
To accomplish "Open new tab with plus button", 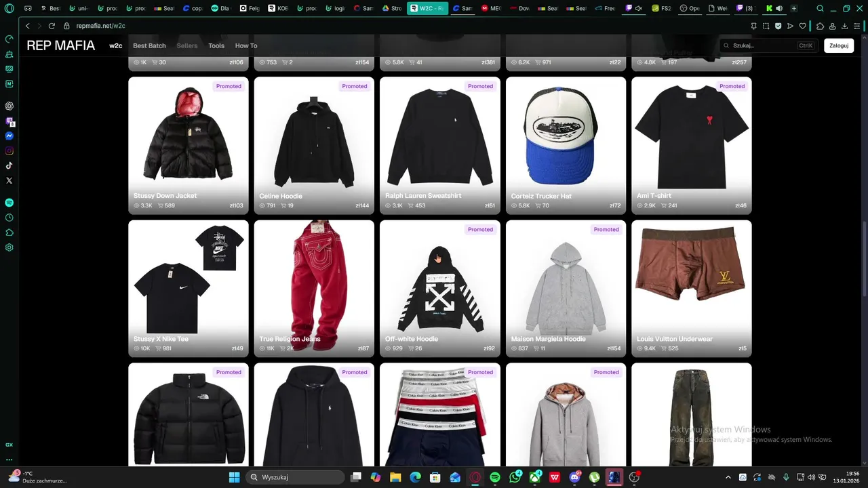I will click(794, 9).
